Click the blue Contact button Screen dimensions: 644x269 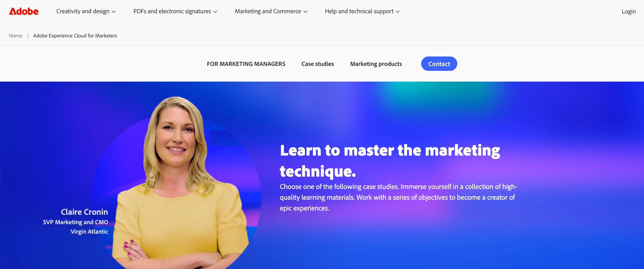tap(439, 64)
